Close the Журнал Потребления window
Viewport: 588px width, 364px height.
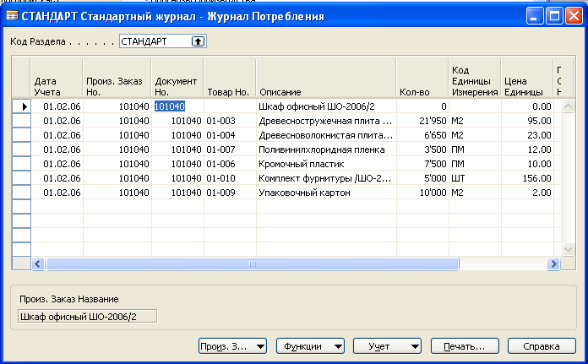pos(574,16)
